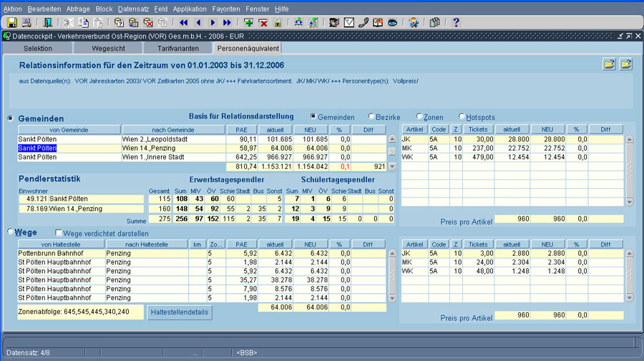This screenshot has width=644, height=361.
Task: Switch to the Wegesicht tab
Action: [109, 48]
